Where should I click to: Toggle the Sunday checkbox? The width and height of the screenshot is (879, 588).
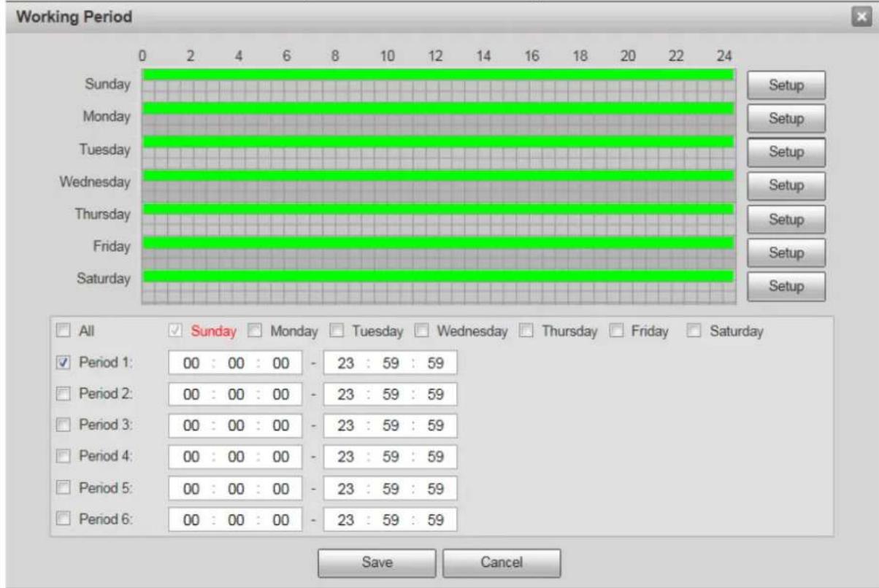[x=175, y=331]
